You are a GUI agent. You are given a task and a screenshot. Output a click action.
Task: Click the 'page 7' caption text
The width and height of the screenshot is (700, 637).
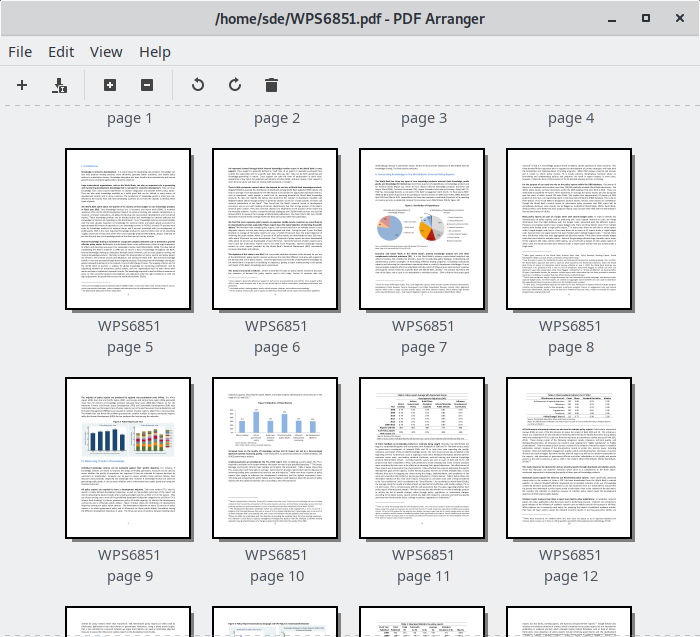click(x=424, y=348)
